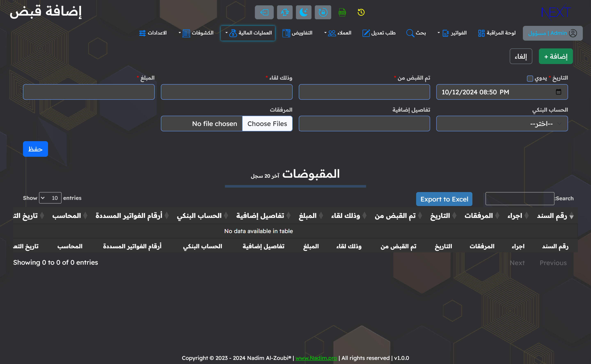Open the الاعدادات settings menu
Viewport: 591px width, 364px height.
click(x=153, y=33)
